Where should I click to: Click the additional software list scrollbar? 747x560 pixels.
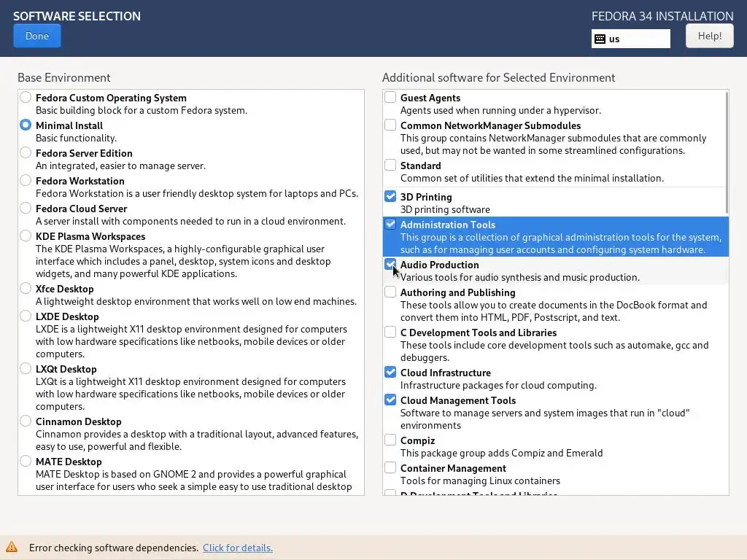(727, 152)
